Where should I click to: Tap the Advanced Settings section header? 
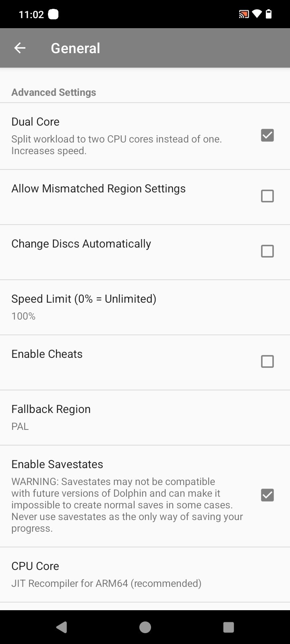[x=54, y=92]
